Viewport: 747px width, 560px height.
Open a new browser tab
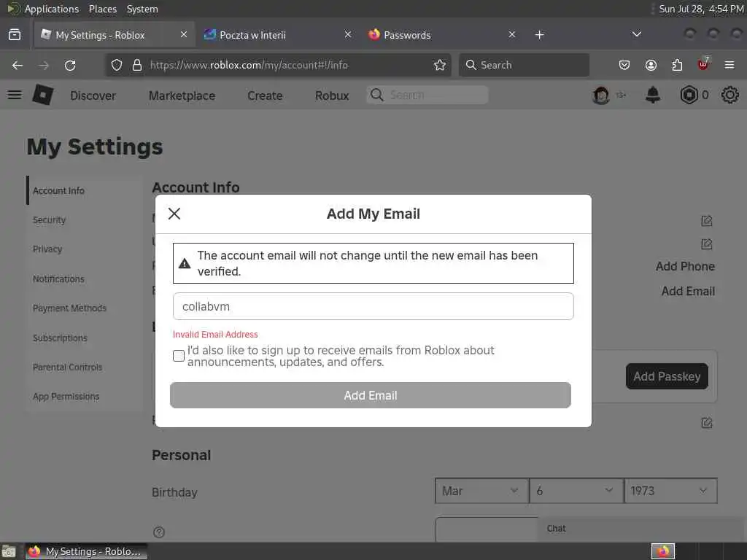pyautogui.click(x=539, y=35)
